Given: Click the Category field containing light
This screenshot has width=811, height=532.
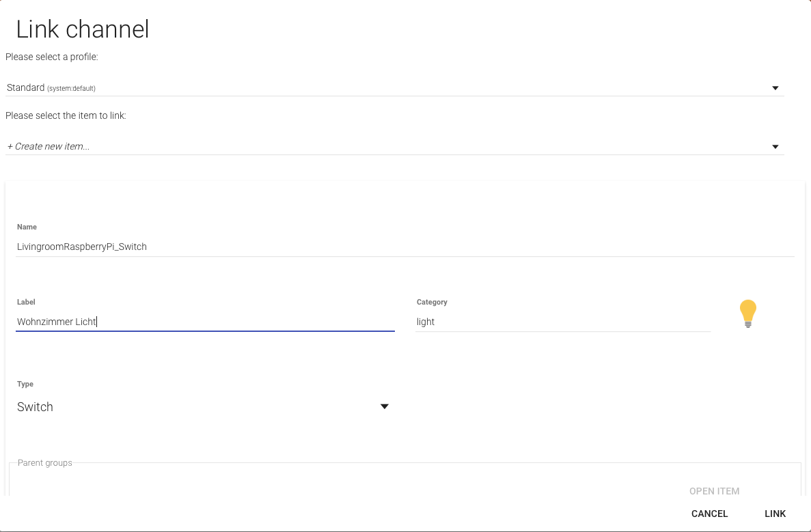Looking at the screenshot, I should 562,322.
